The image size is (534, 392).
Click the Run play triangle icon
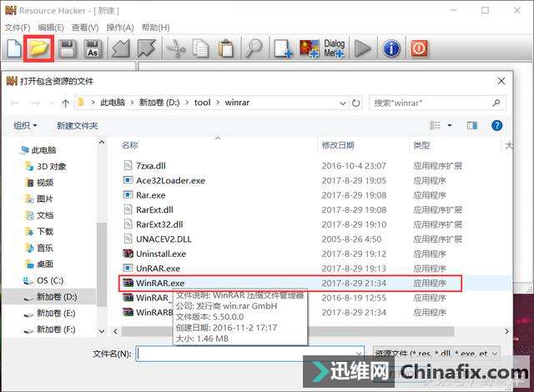coord(362,48)
